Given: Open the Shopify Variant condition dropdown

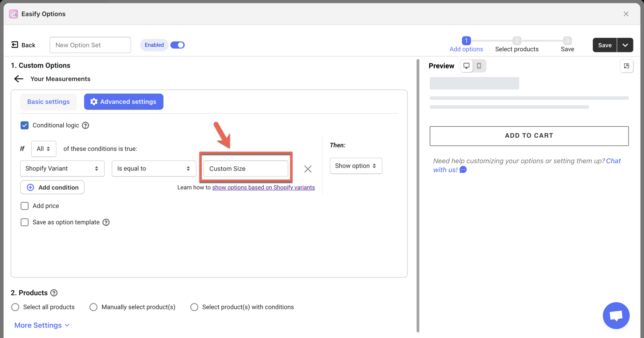Looking at the screenshot, I should [x=62, y=168].
